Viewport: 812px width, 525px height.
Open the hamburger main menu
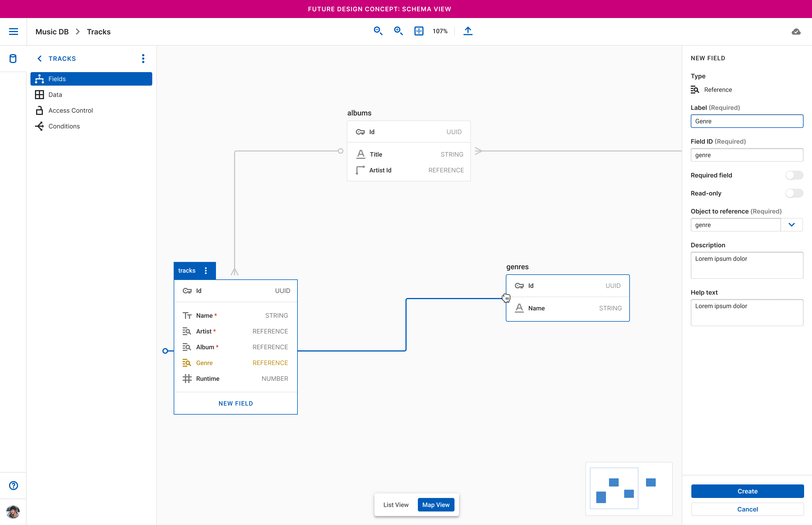tap(13, 32)
